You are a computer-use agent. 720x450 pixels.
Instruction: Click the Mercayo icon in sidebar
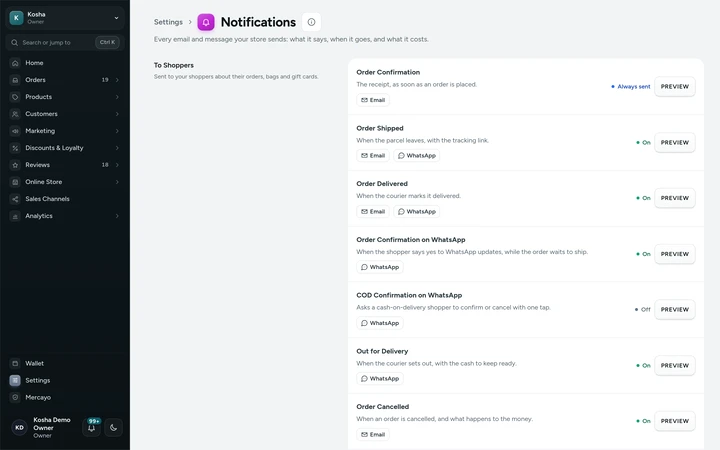(15, 397)
